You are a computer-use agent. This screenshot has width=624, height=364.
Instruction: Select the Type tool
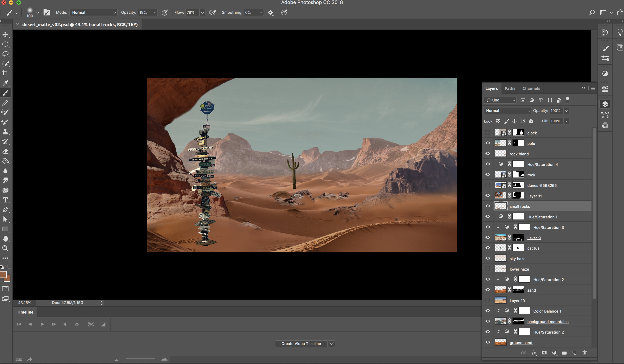6,200
